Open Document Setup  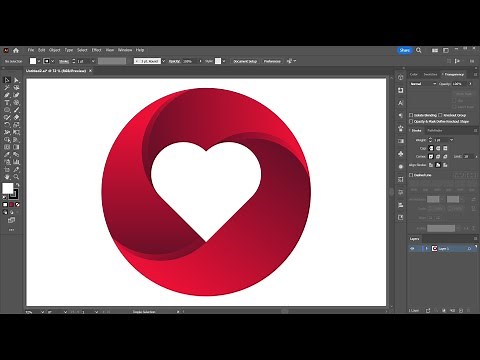point(245,61)
